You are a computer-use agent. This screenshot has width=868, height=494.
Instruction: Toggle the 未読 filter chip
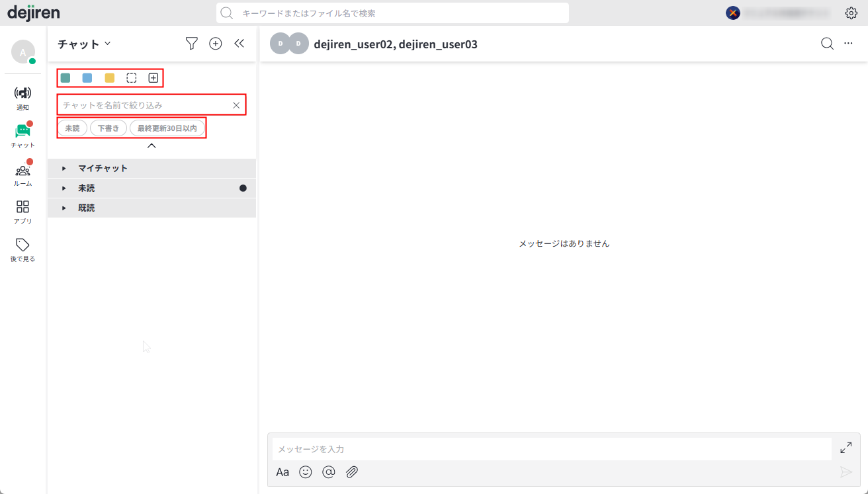click(x=72, y=128)
